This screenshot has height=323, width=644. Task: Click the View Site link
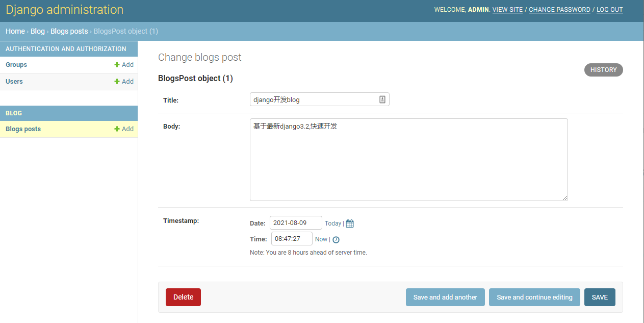507,10
